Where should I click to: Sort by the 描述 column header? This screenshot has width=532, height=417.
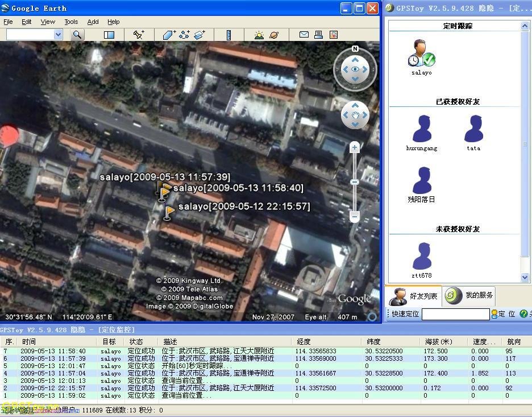(225, 341)
